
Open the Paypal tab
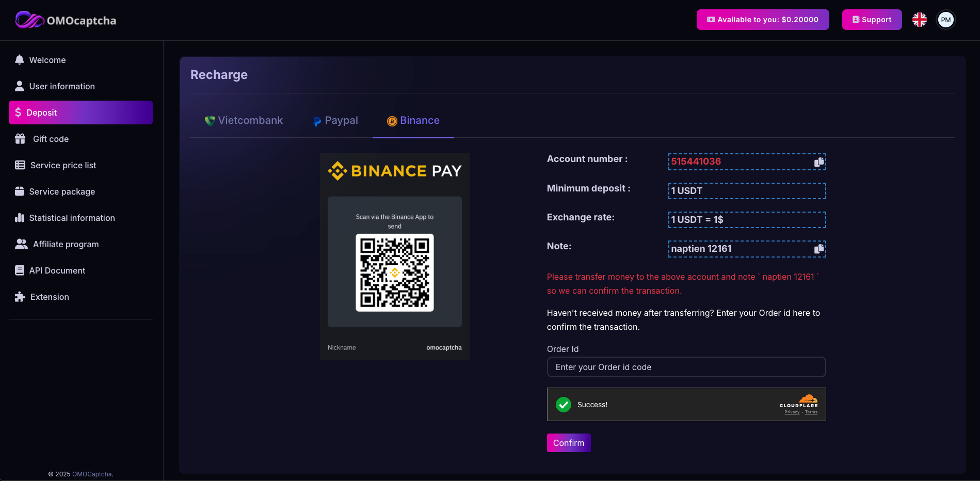click(335, 120)
